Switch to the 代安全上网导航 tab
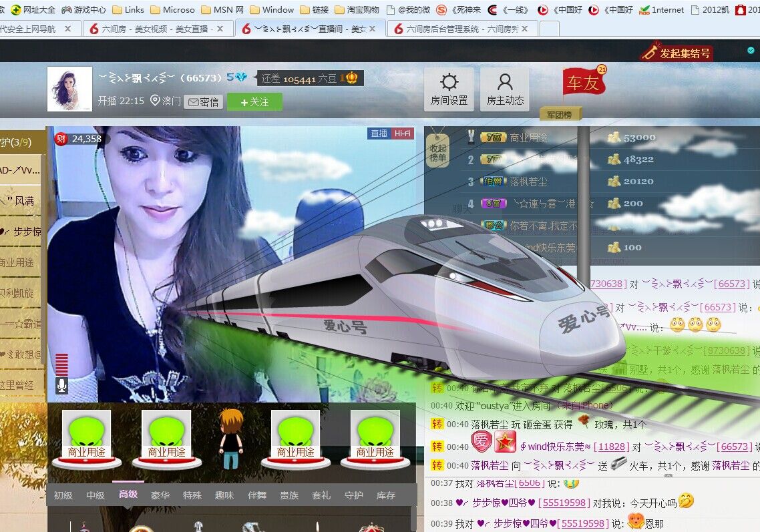Image resolution: width=760 pixels, height=532 pixels. [x=28, y=29]
